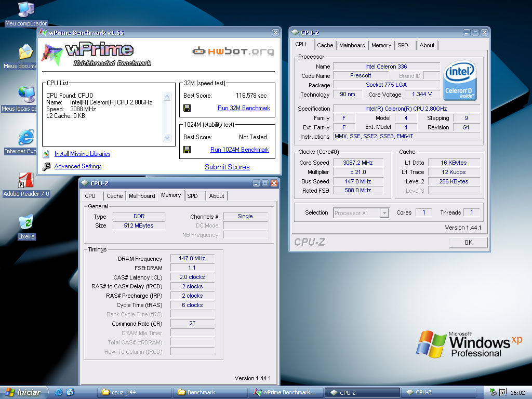Click Install Missing Libraries link
This screenshot has width=532, height=399.
(83, 154)
